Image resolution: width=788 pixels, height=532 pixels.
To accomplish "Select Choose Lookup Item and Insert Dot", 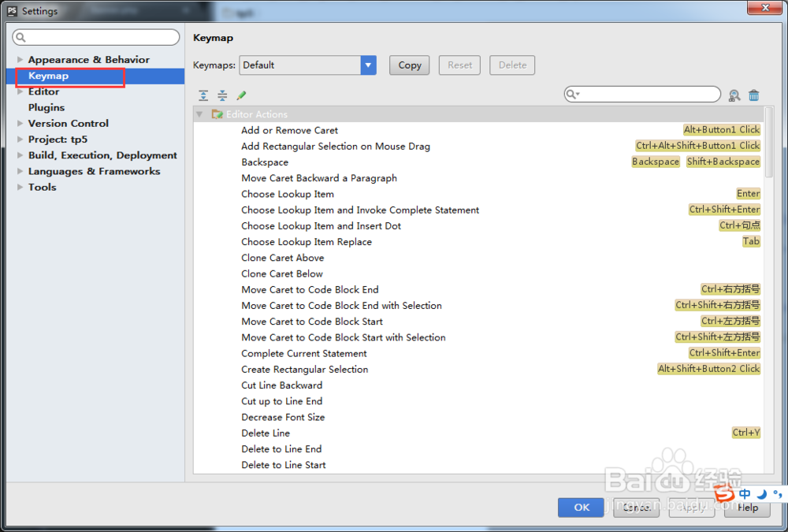I will click(x=322, y=225).
